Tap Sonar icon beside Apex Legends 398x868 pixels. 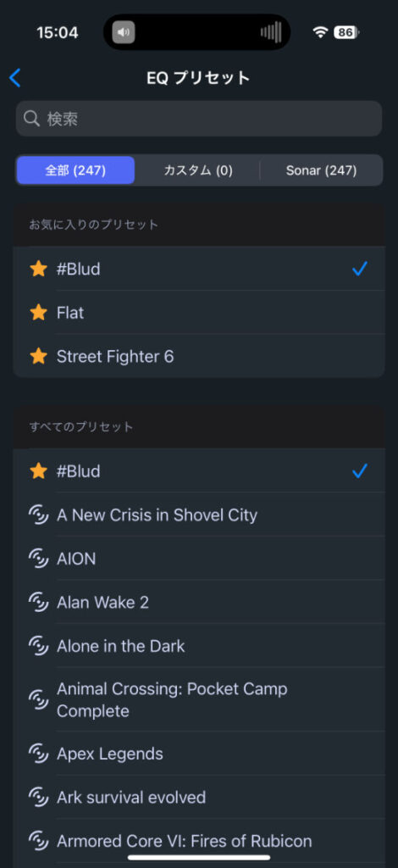click(x=38, y=754)
